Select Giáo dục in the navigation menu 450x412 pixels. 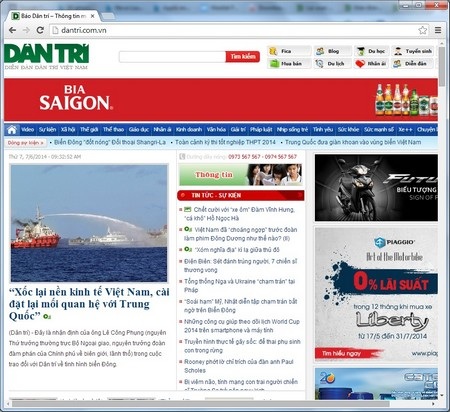(x=139, y=130)
